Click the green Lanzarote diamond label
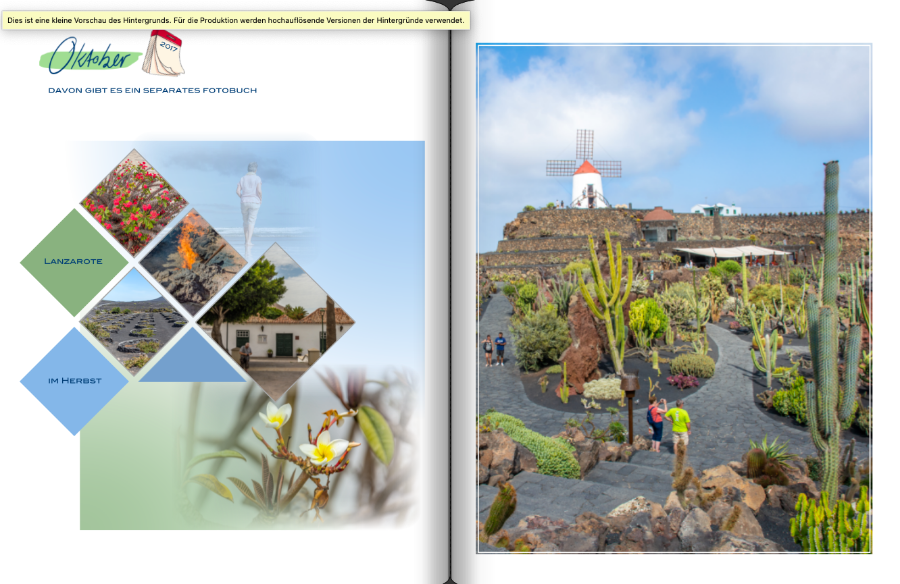900x584 pixels. pos(73,261)
